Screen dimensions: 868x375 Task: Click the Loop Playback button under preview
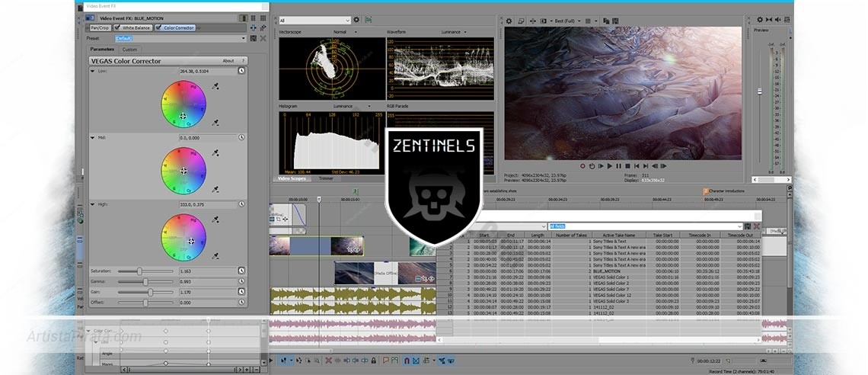pyautogui.click(x=592, y=166)
